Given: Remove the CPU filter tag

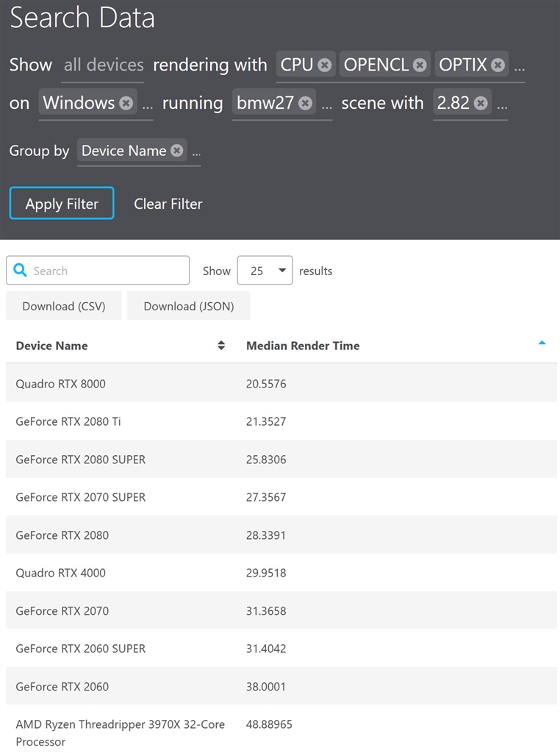Looking at the screenshot, I should [324, 65].
